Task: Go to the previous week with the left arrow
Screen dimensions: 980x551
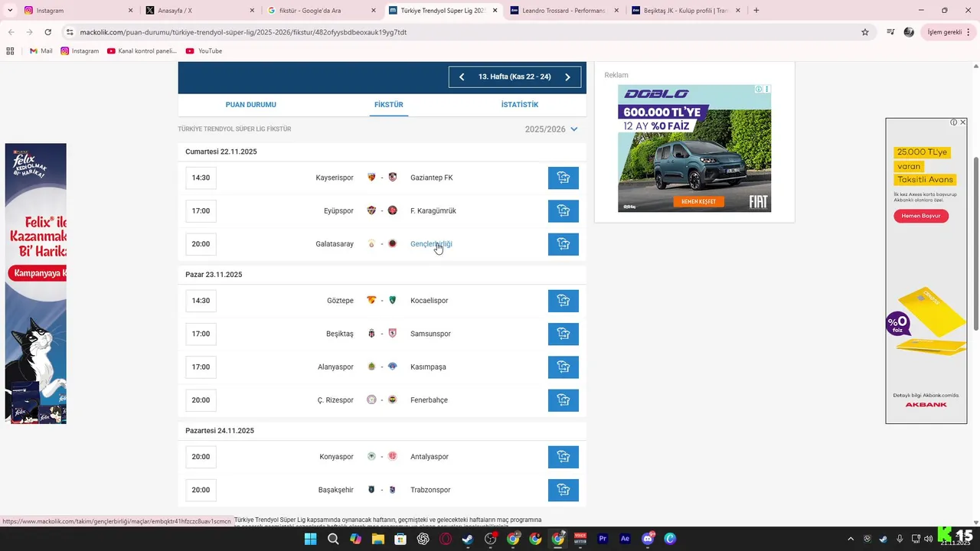Action: click(x=462, y=77)
